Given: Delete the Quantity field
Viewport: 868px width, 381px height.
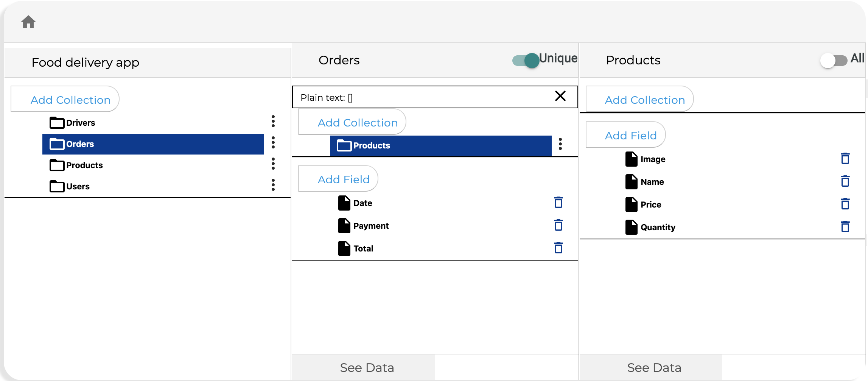Looking at the screenshot, I should click(845, 227).
